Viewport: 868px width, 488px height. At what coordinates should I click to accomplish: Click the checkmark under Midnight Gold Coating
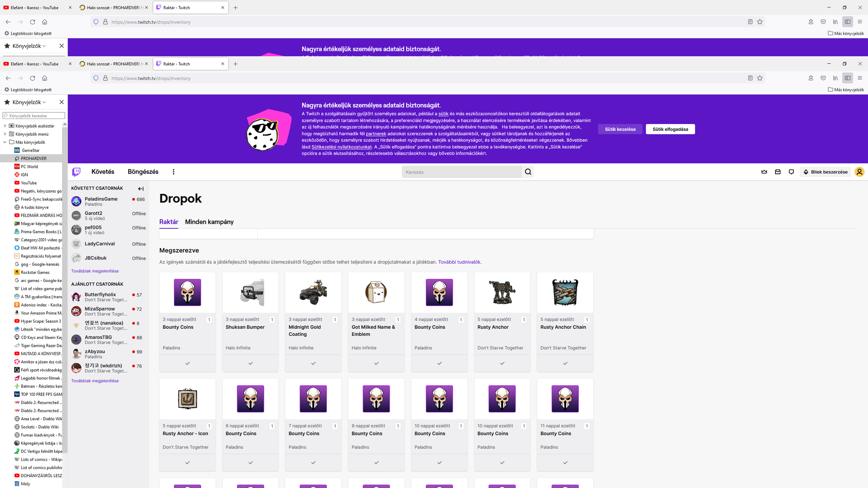(x=313, y=364)
